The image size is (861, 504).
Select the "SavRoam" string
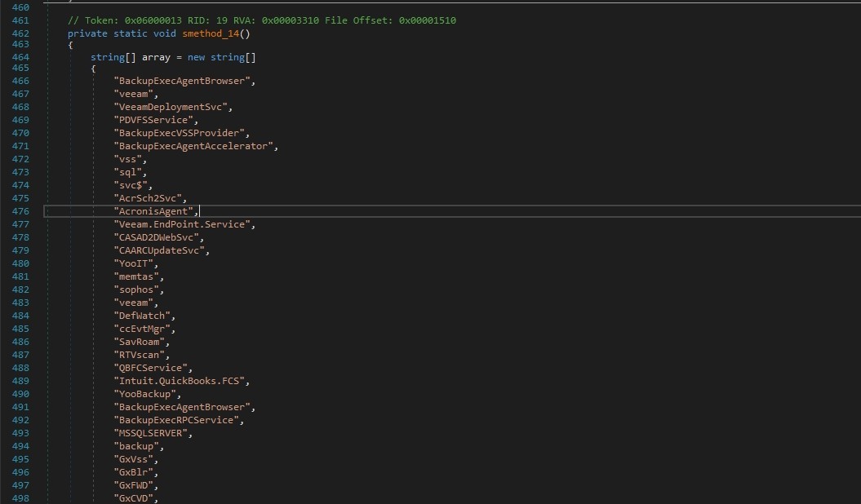139,342
